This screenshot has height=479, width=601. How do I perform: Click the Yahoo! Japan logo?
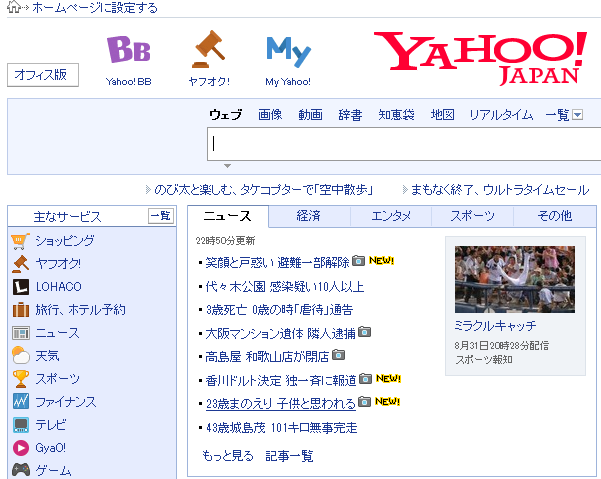click(x=480, y=58)
